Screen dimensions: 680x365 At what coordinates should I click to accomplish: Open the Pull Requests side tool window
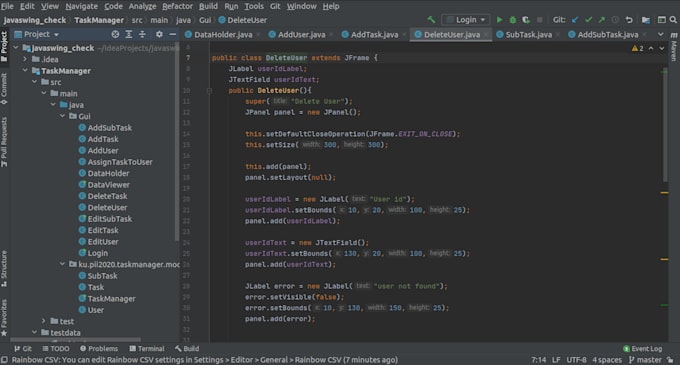click(4, 142)
